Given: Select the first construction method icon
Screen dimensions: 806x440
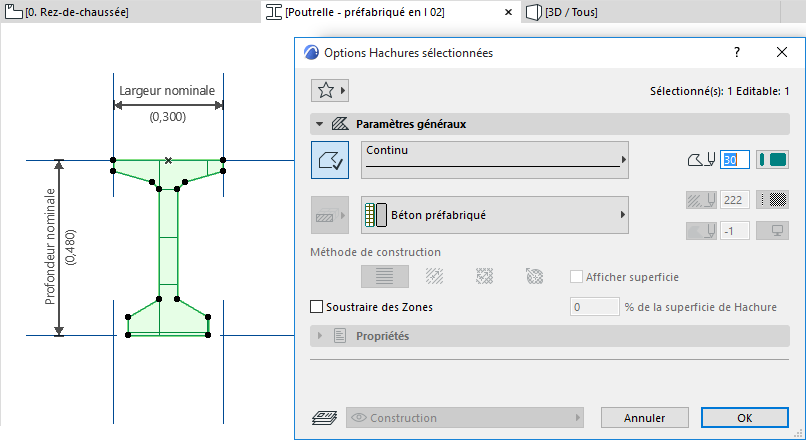Looking at the screenshot, I should click(x=385, y=277).
